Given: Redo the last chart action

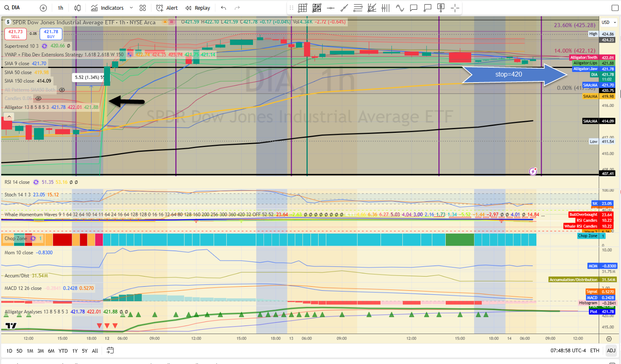Looking at the screenshot, I should pos(237,8).
